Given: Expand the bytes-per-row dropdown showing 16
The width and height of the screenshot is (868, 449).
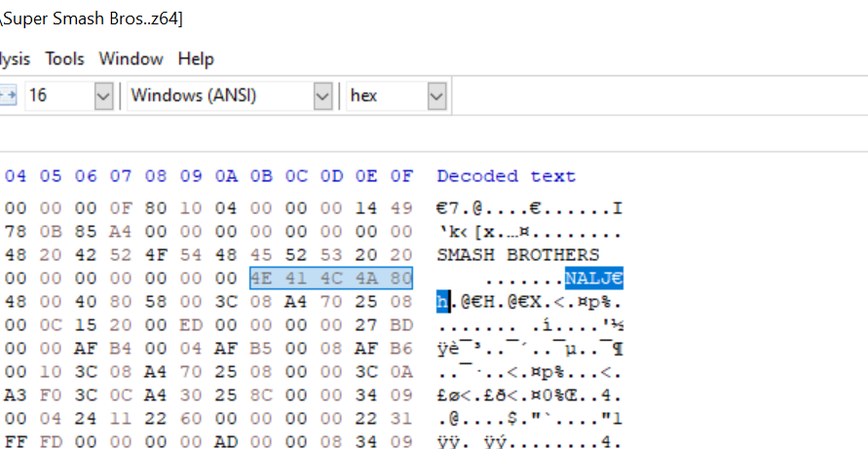Looking at the screenshot, I should (x=103, y=95).
